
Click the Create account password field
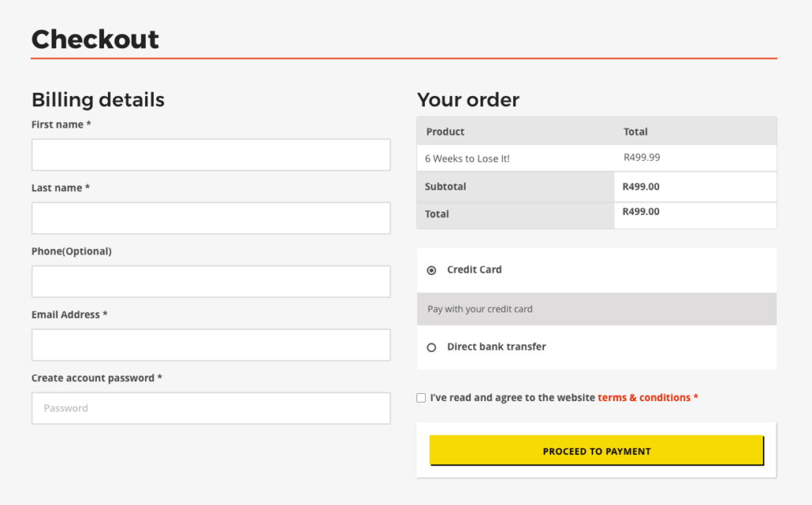(x=211, y=408)
